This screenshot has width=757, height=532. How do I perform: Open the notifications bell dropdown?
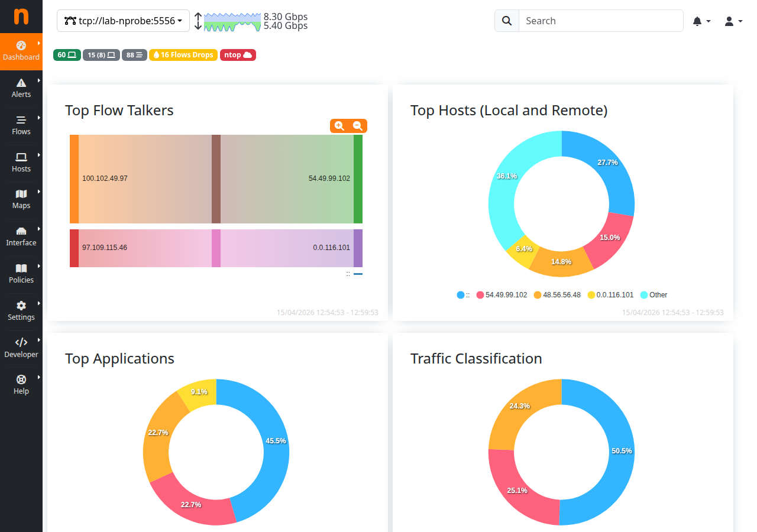701,21
